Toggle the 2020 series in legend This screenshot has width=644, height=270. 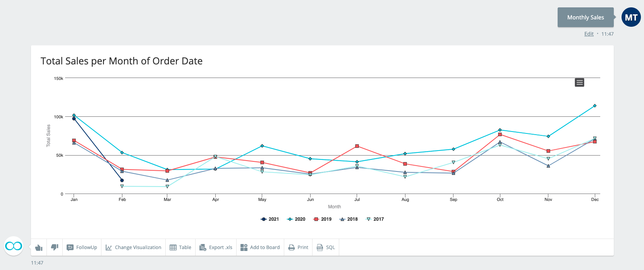296,219
